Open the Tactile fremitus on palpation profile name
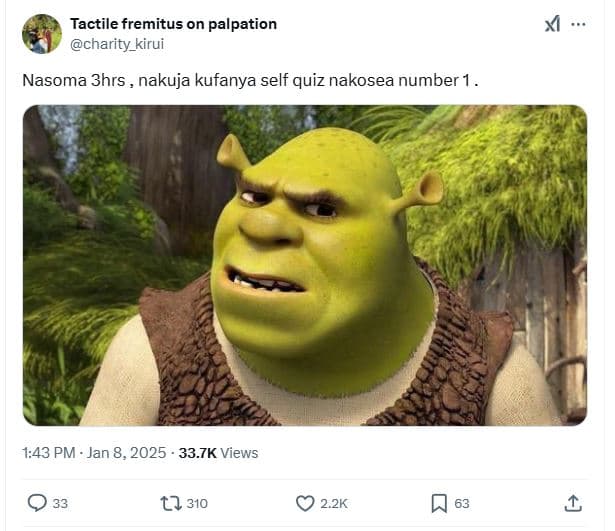The width and height of the screenshot is (615, 531). point(173,24)
